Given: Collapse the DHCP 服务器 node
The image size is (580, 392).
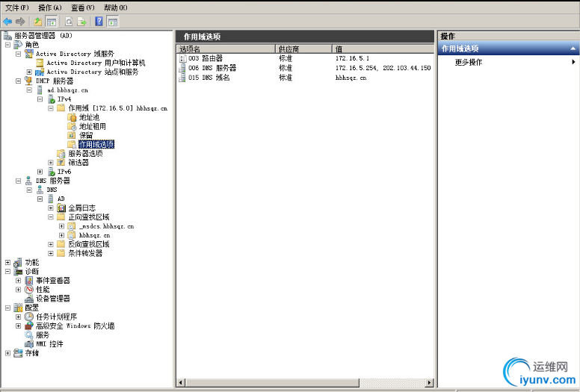Looking at the screenshot, I should point(19,81).
